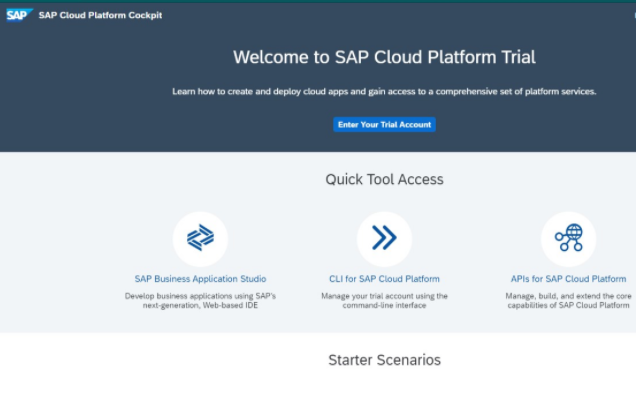Viewport: 636px width, 405px height.
Task: Click the 'Learn how to create' subtitle text
Action: pyautogui.click(x=384, y=91)
